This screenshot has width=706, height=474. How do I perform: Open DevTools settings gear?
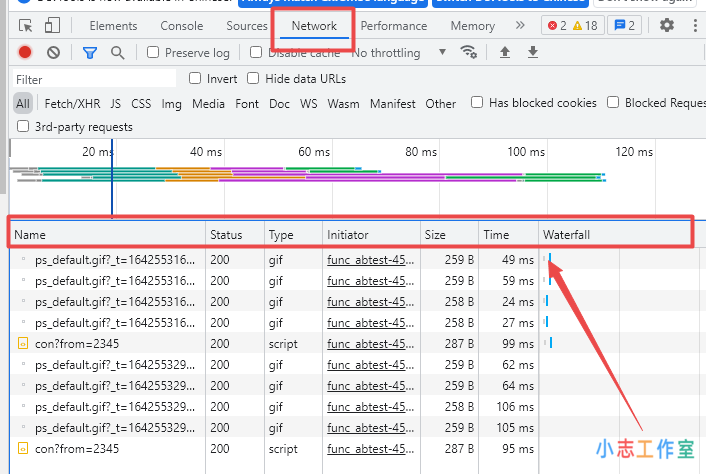(666, 26)
